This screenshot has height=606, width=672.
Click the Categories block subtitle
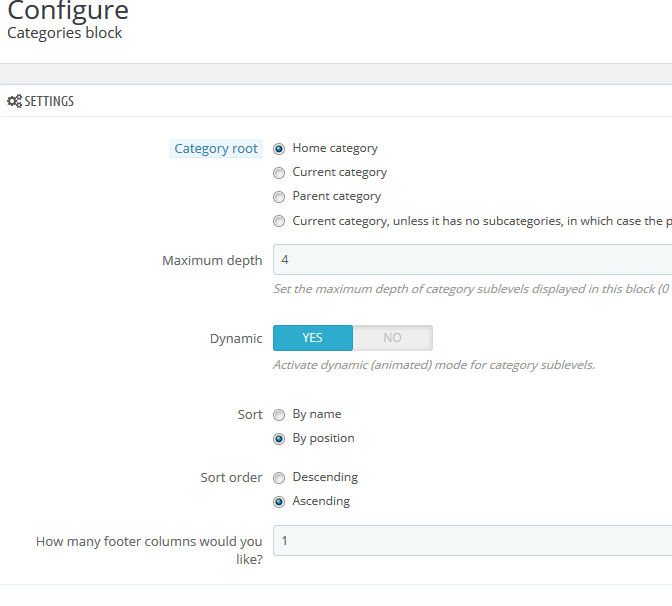65,33
